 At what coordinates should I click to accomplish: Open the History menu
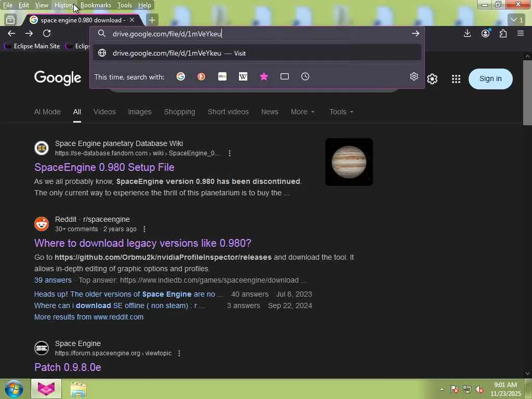coord(64,5)
